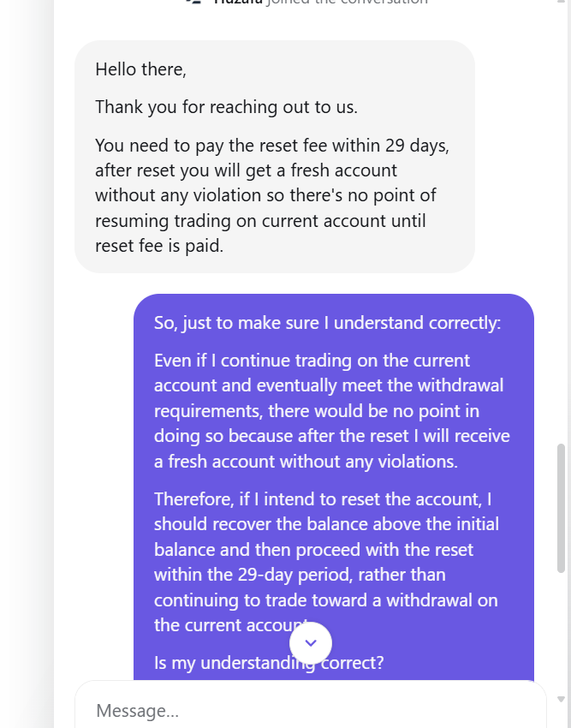Screen dimensions: 571x728
Task: Click the reset fee explanation paragraph
Action: click(272, 195)
